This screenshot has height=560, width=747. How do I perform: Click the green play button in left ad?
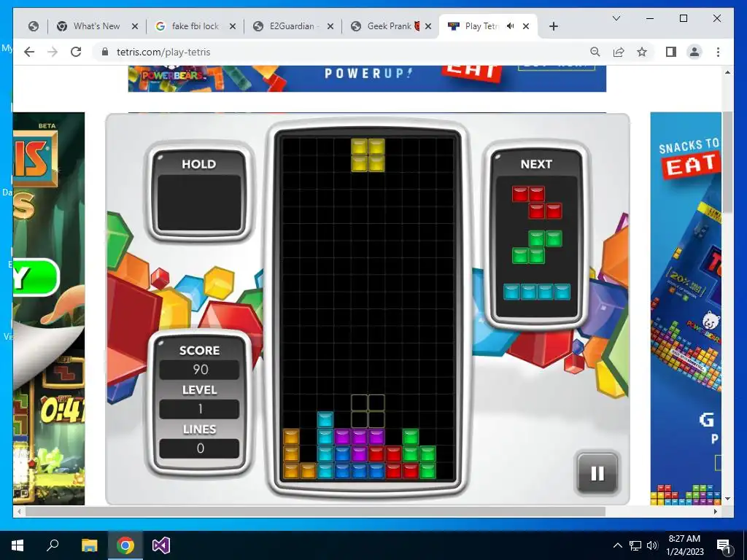click(x=36, y=277)
